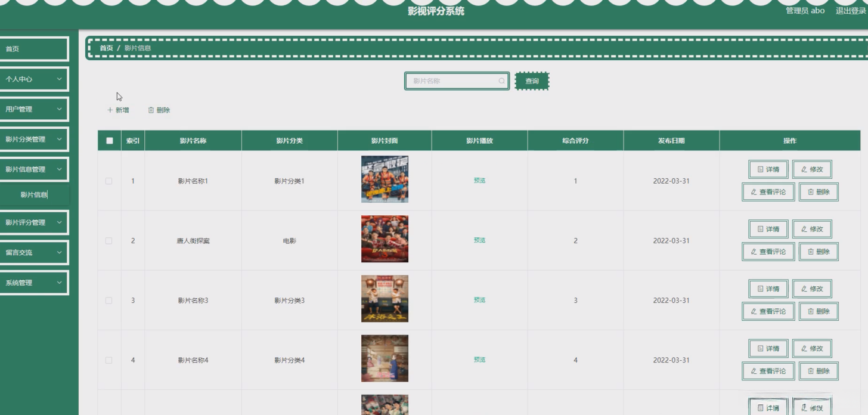Viewport: 868px width, 415px height.
Task: Click 查看评论 for row 影片名称3
Action: click(768, 311)
